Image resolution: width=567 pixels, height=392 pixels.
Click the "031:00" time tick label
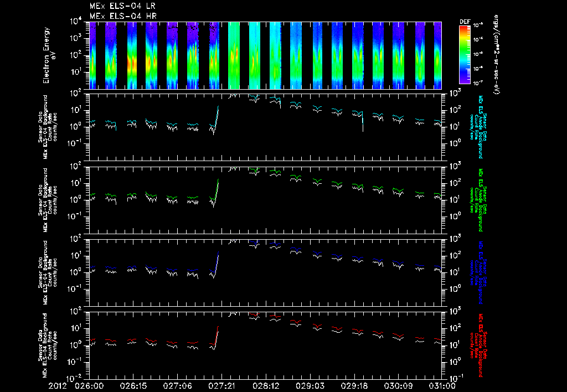(x=441, y=386)
